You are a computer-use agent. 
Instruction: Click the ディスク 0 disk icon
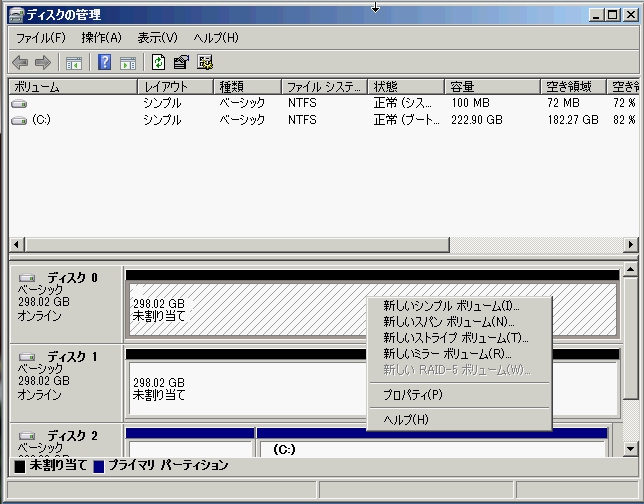(27, 278)
